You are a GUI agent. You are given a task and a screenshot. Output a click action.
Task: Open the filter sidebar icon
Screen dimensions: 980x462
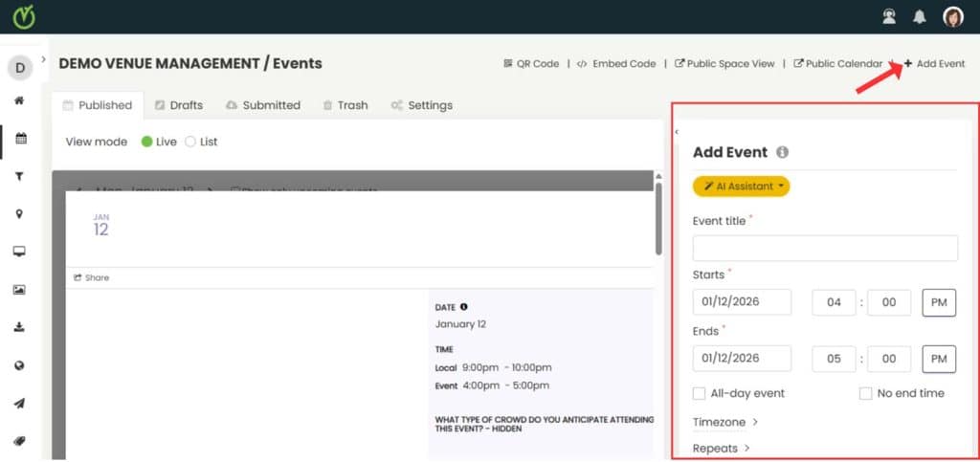click(x=19, y=177)
